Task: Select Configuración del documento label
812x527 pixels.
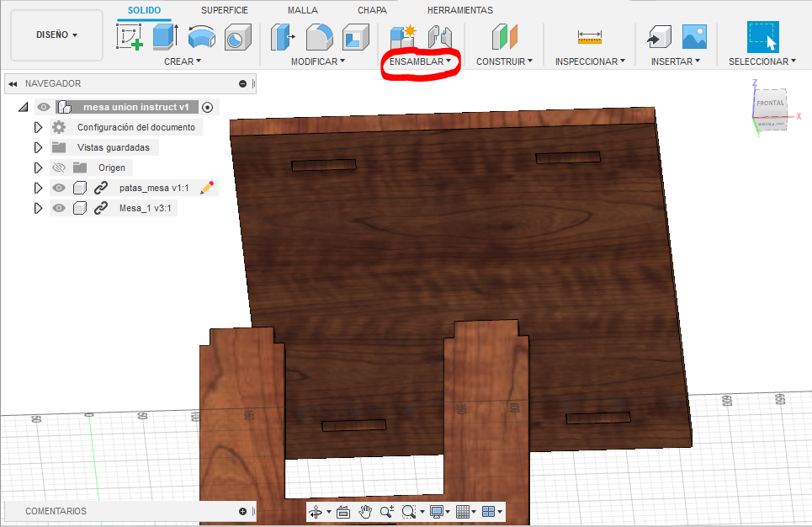Action: pyautogui.click(x=136, y=127)
